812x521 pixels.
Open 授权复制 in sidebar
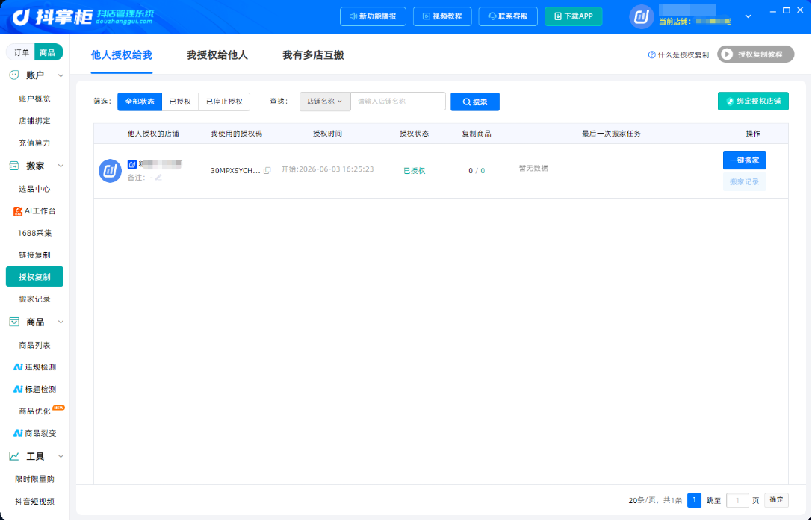click(34, 277)
